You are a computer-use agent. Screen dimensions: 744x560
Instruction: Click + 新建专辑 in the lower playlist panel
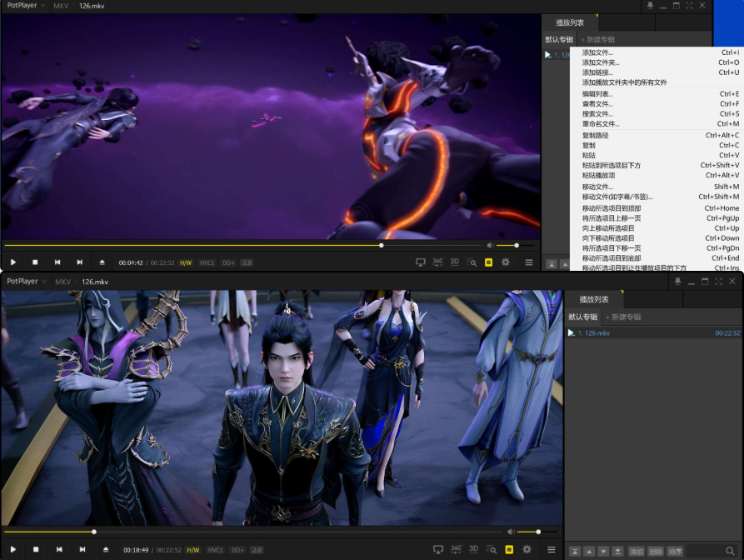click(622, 317)
